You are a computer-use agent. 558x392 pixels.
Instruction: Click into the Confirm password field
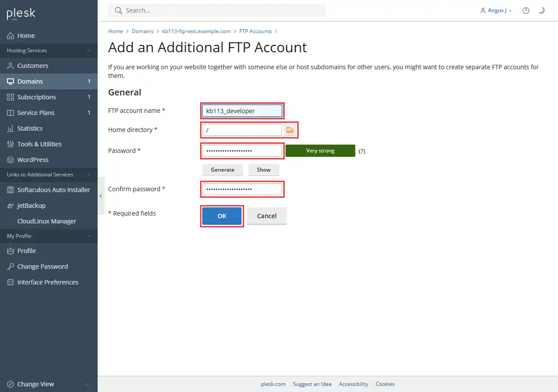pos(242,189)
